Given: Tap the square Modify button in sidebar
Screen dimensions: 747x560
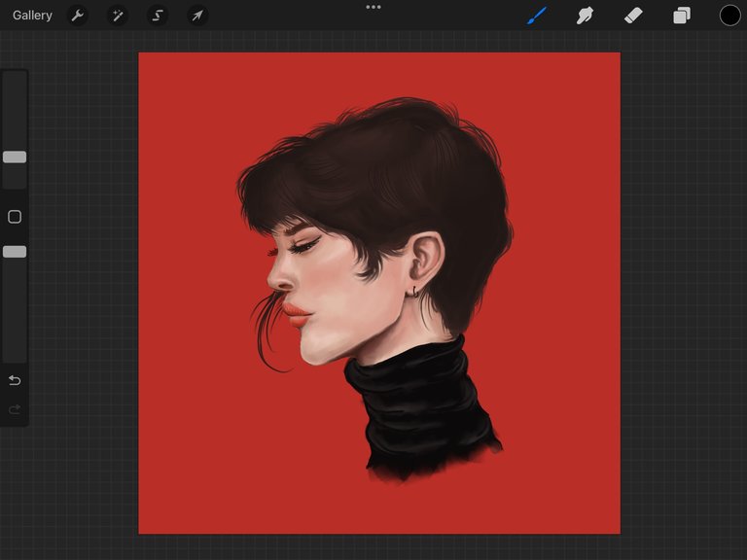Looking at the screenshot, I should pos(15,217).
